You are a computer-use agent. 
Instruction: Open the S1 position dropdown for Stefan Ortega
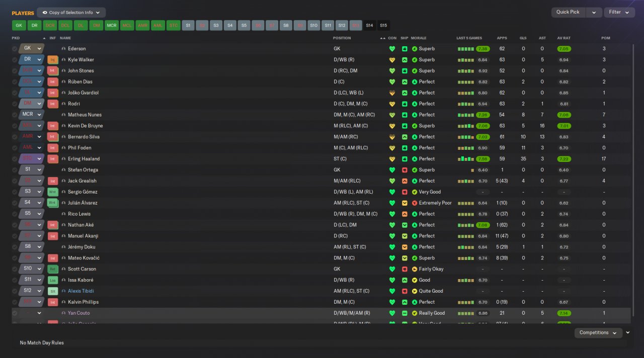(32, 169)
